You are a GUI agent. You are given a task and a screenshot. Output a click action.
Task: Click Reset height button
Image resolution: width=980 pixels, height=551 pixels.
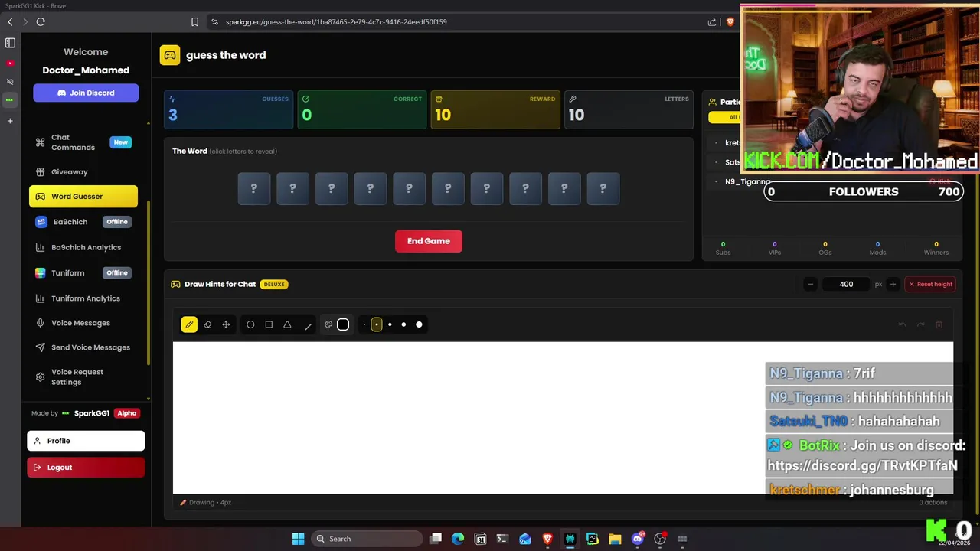[930, 284]
